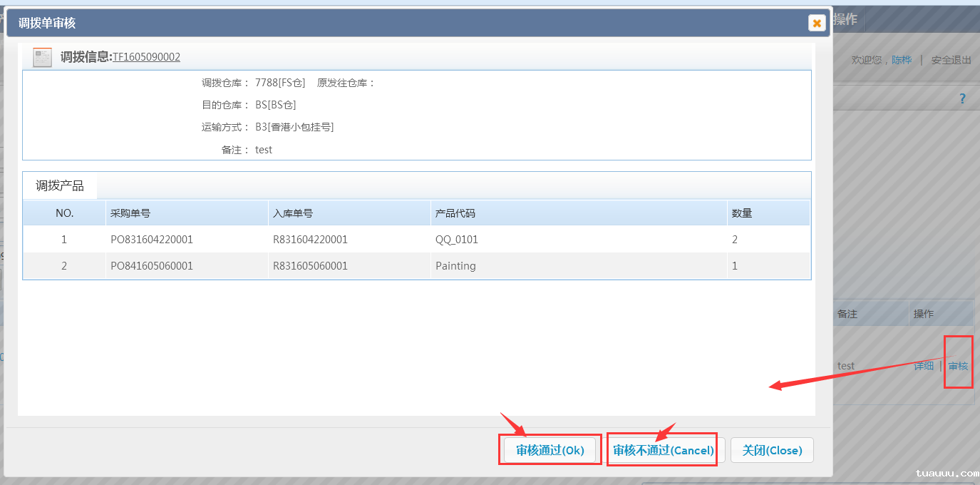
Task: Open transfer order link TF1605090002
Action: point(146,57)
